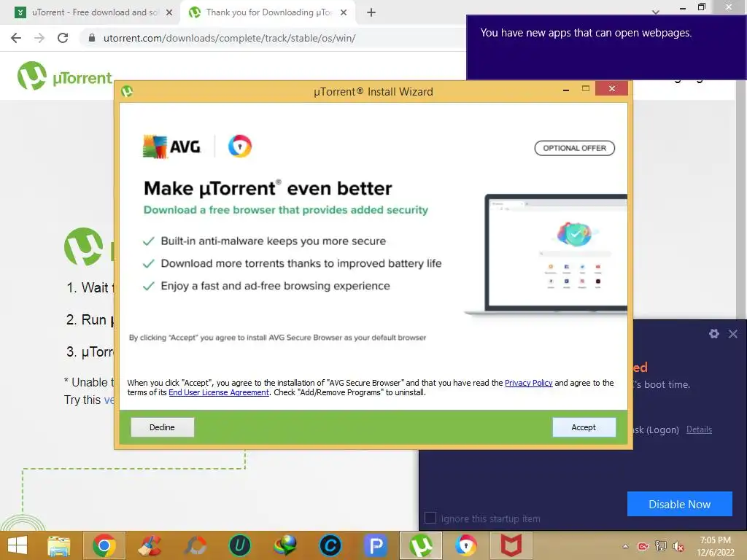Open the Privacy Policy link
The image size is (747, 560).
pyautogui.click(x=528, y=383)
